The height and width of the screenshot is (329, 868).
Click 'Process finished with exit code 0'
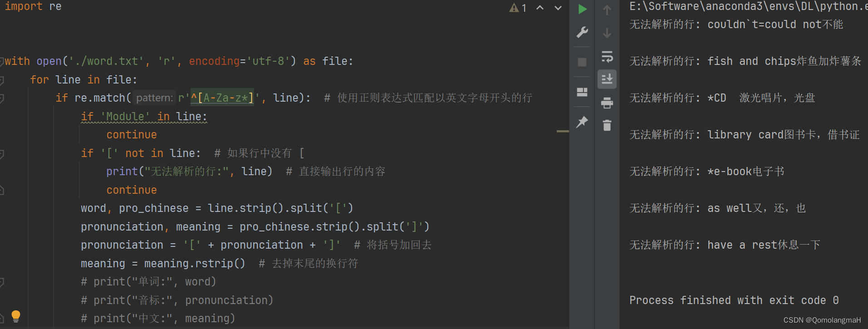point(734,300)
